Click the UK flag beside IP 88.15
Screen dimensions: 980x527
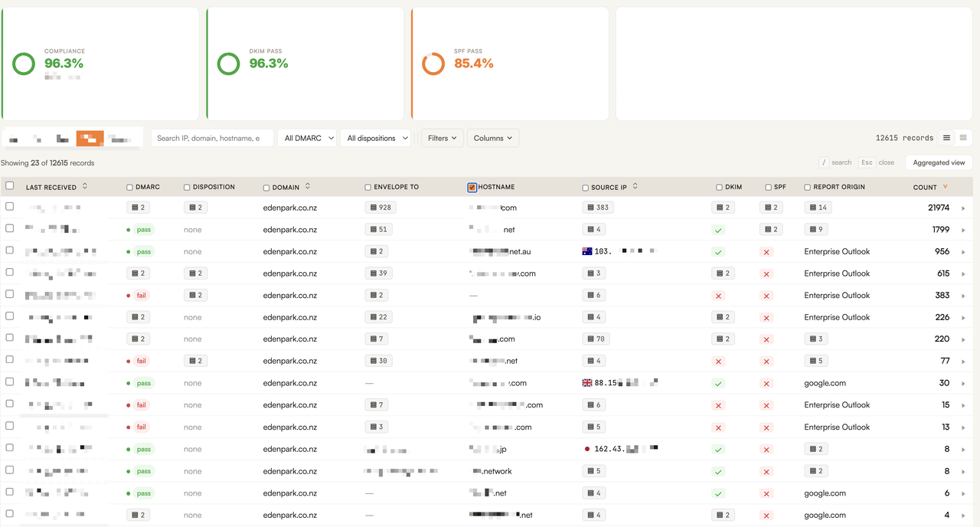(587, 383)
